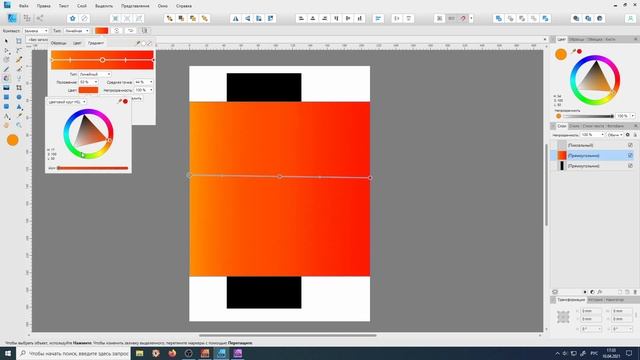The width and height of the screenshot is (640, 360).
Task: Open Firefox from the taskbar
Action: (172, 353)
